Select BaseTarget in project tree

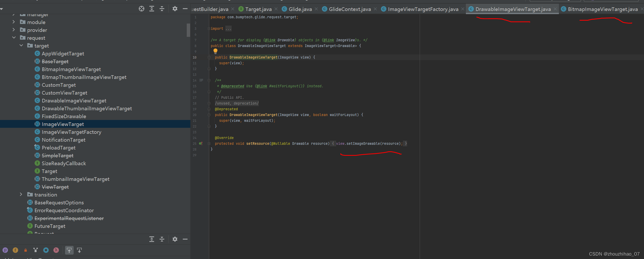coord(55,61)
